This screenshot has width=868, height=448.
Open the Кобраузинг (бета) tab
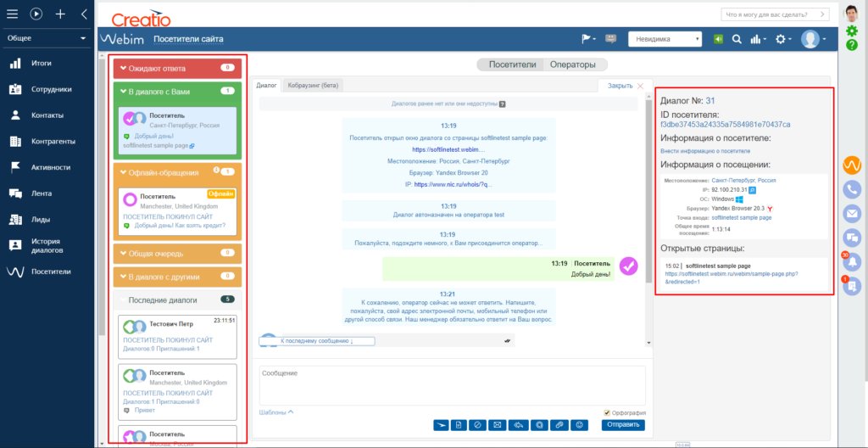(x=314, y=86)
